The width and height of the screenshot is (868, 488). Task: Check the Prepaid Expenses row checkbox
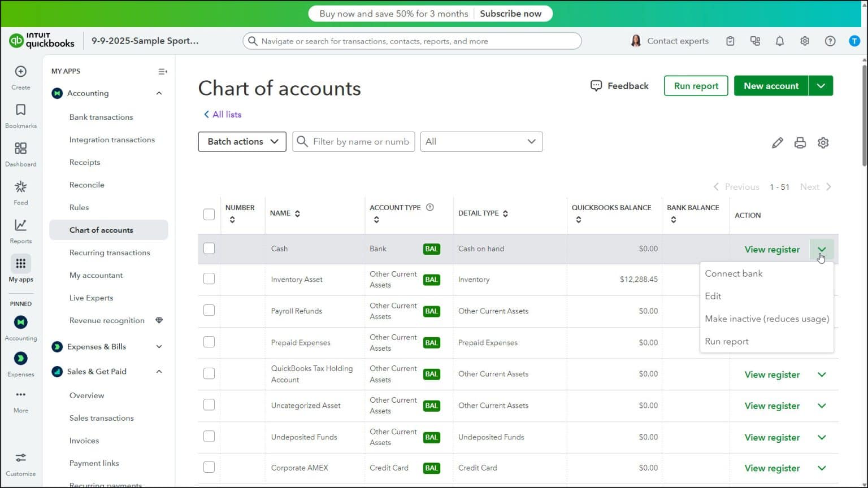click(209, 342)
